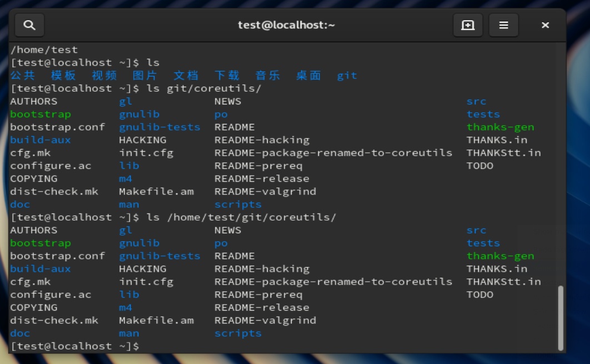Click README-valgrind in the first listing
Viewport: 590px width, 364px height.
[265, 192]
